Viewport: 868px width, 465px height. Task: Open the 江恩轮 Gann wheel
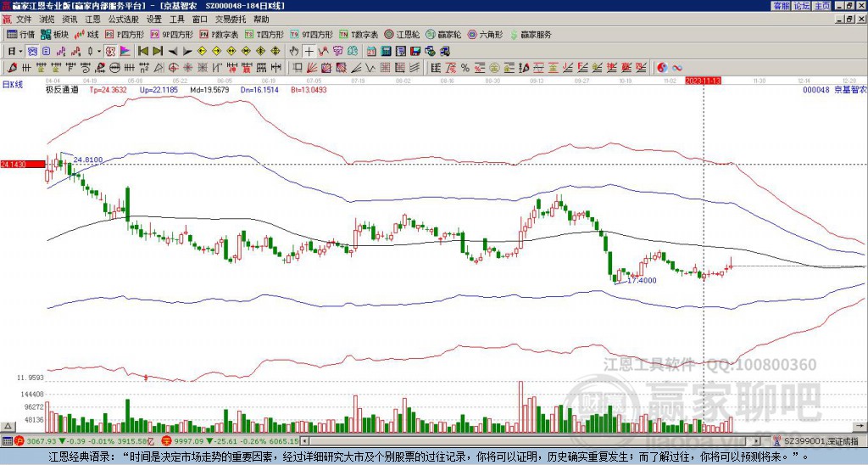[x=402, y=34]
